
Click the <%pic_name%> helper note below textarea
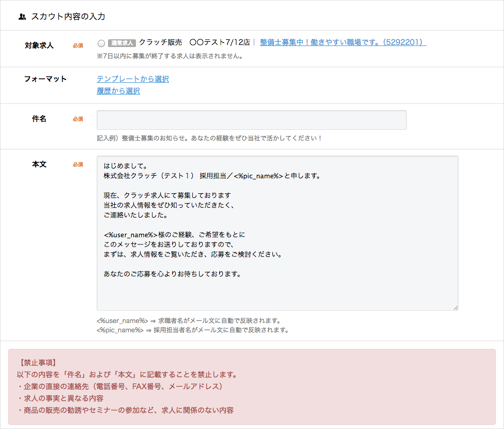pos(192,330)
